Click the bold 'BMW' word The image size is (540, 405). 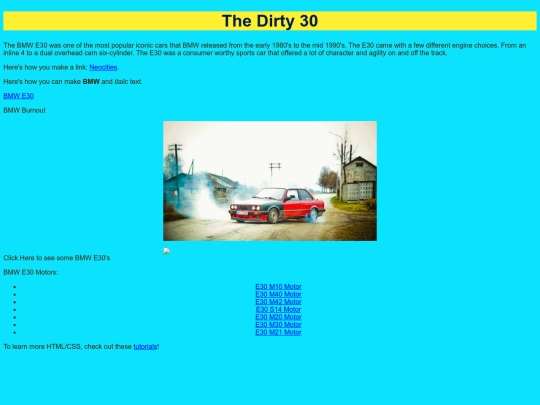91,82
